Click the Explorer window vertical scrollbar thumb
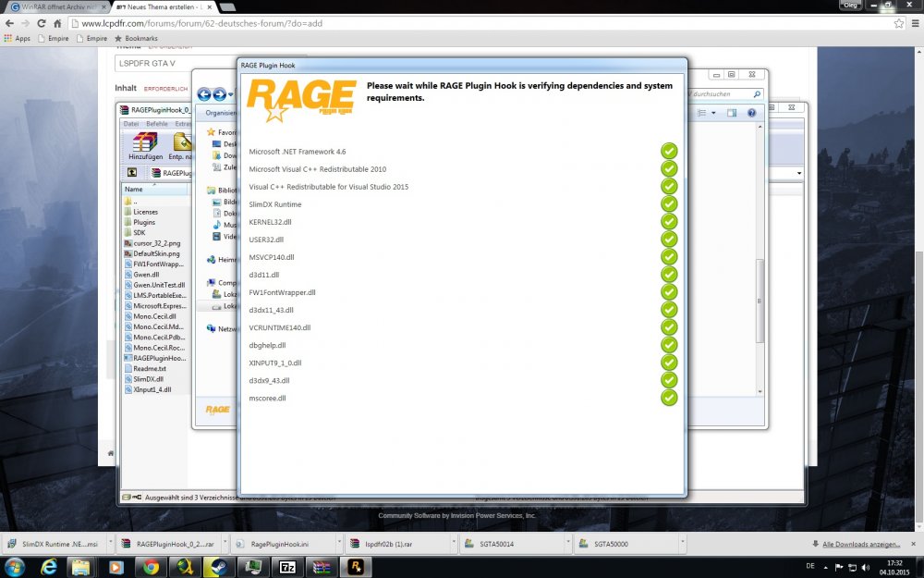This screenshot has width=924, height=578. (760, 301)
